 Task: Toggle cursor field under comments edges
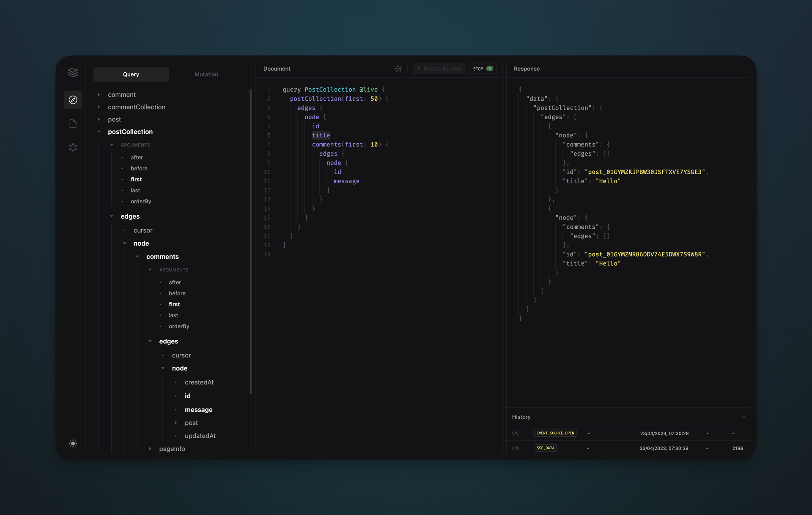[x=181, y=356]
